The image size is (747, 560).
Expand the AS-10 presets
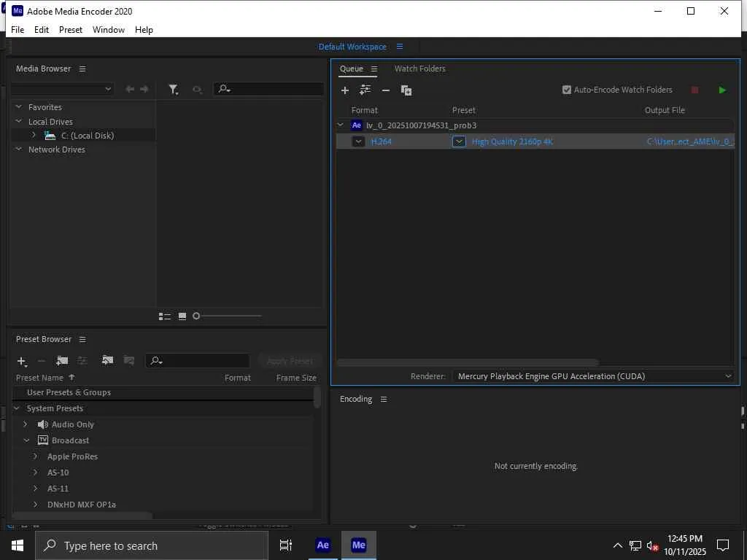click(35, 472)
